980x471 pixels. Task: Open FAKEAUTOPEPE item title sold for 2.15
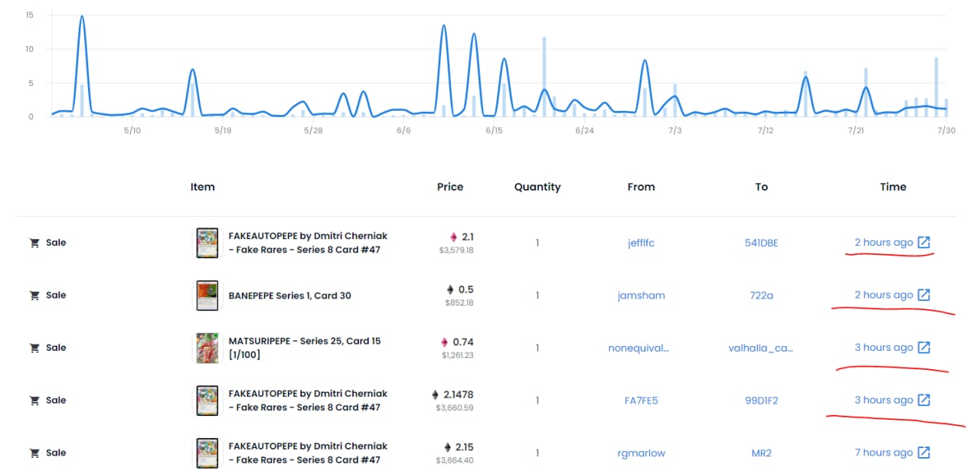(x=308, y=453)
